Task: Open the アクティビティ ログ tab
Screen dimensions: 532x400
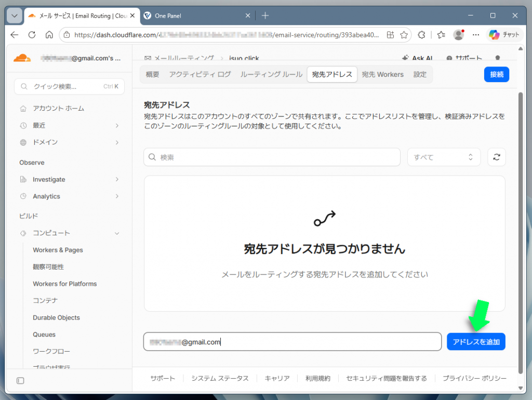Action: 200,74
